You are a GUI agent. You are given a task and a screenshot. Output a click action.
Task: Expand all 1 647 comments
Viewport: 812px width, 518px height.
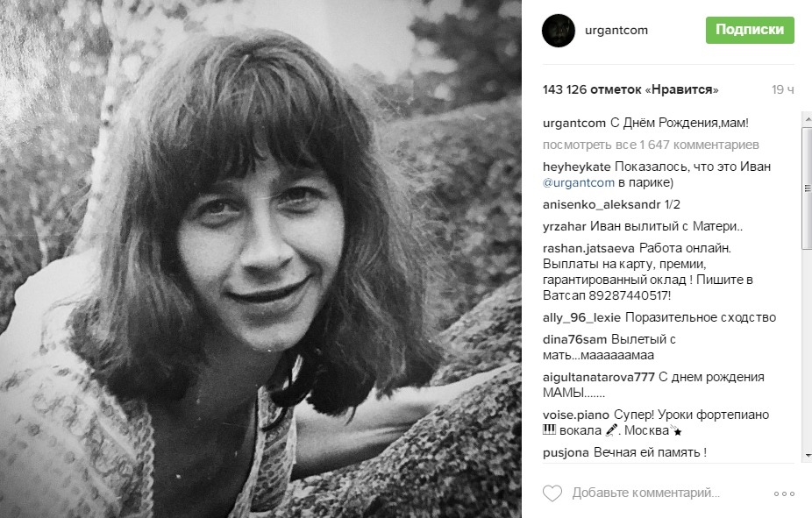tap(651, 145)
